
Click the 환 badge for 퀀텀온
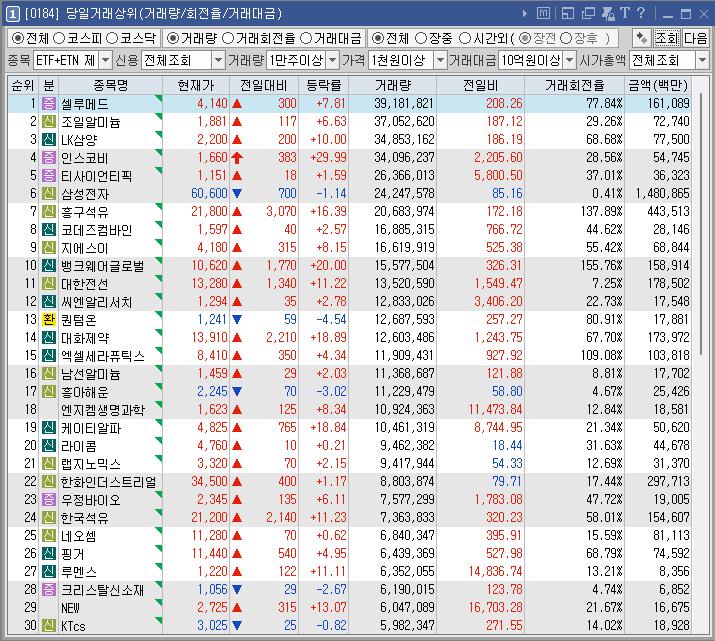pos(49,320)
